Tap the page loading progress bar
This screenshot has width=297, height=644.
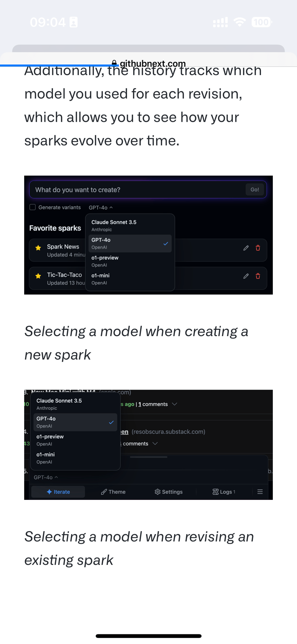pos(59,66)
